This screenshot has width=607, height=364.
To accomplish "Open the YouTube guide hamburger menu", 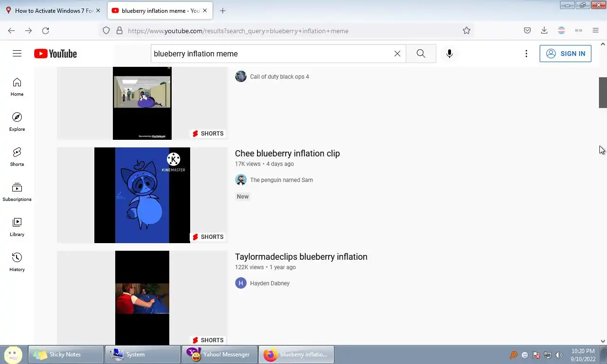I will coord(17,54).
